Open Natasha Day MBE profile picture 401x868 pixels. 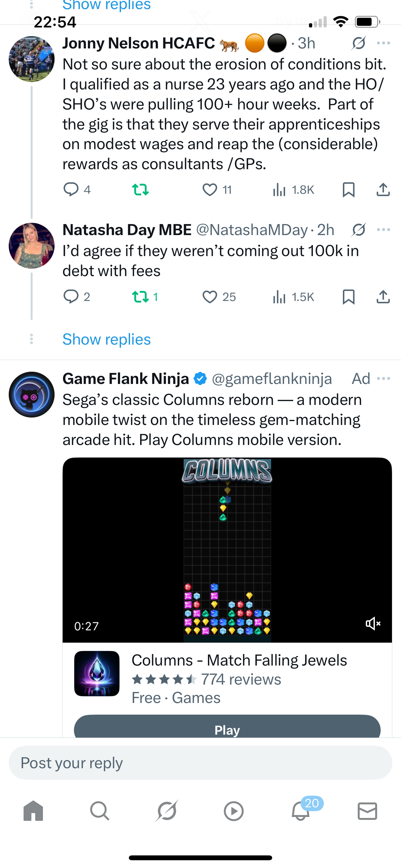32,246
